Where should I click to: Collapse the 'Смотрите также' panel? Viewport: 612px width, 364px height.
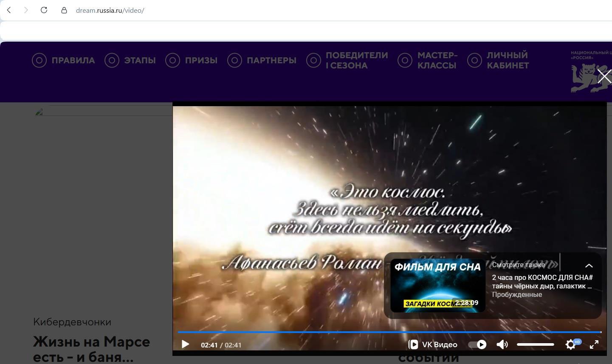pos(589,265)
